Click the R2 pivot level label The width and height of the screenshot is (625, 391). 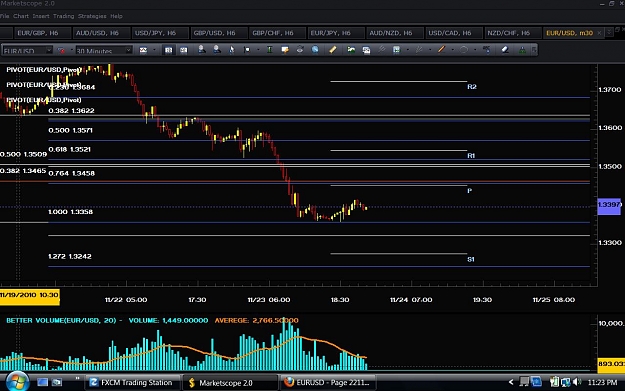472,86
